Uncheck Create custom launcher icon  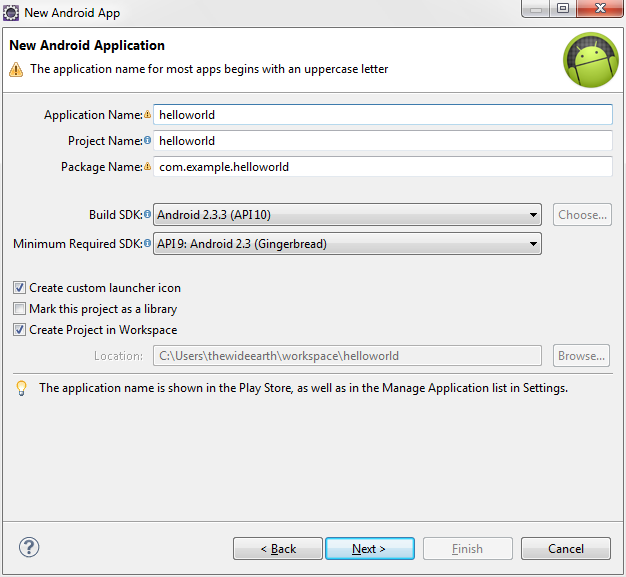click(19, 288)
